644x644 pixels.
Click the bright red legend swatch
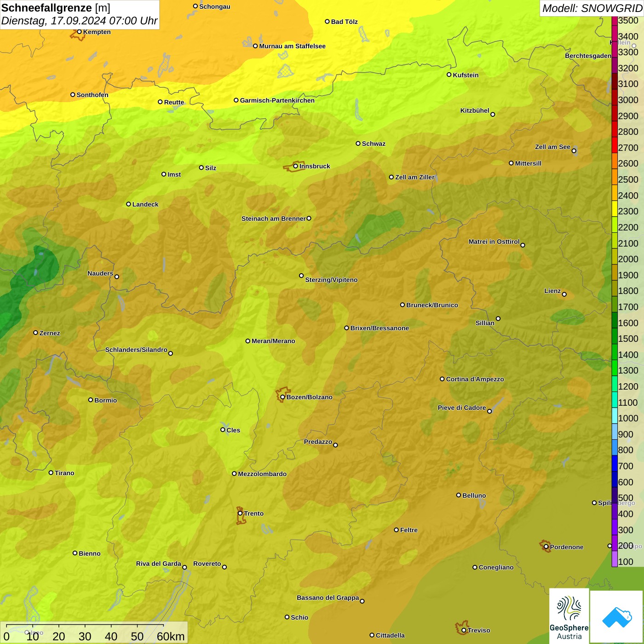click(x=615, y=145)
